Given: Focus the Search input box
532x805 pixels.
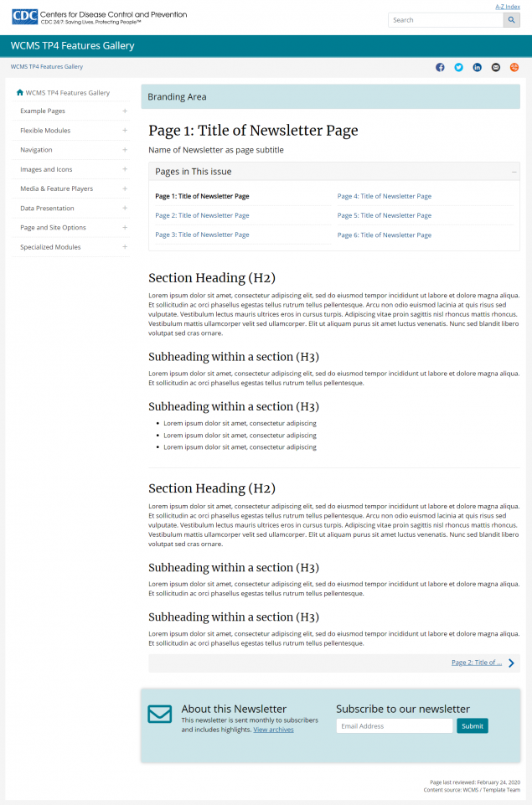Looking at the screenshot, I should click(445, 20).
